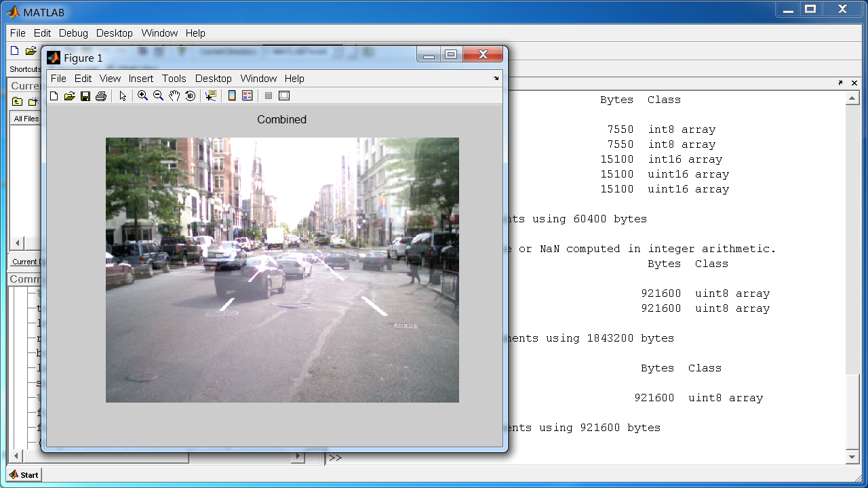This screenshot has width=868, height=488.
Task: Click the Save Figure disk icon
Action: (x=85, y=96)
